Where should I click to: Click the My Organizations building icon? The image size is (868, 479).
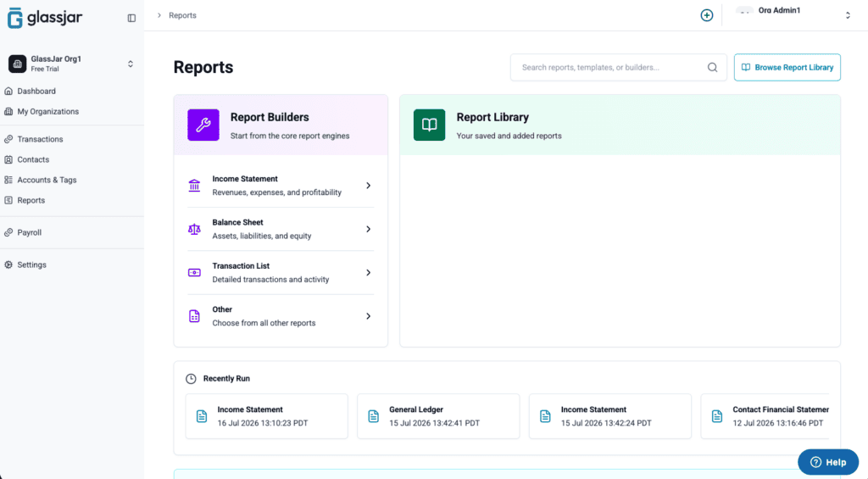(x=8, y=111)
